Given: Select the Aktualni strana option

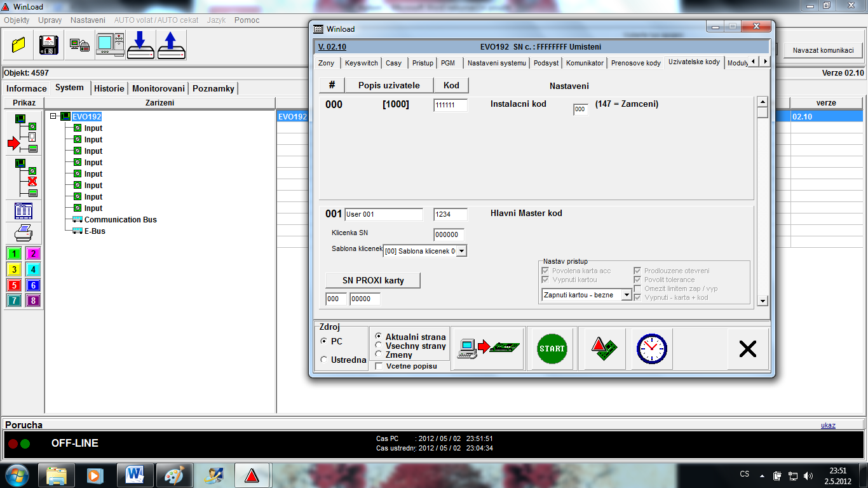Looking at the screenshot, I should pos(379,336).
